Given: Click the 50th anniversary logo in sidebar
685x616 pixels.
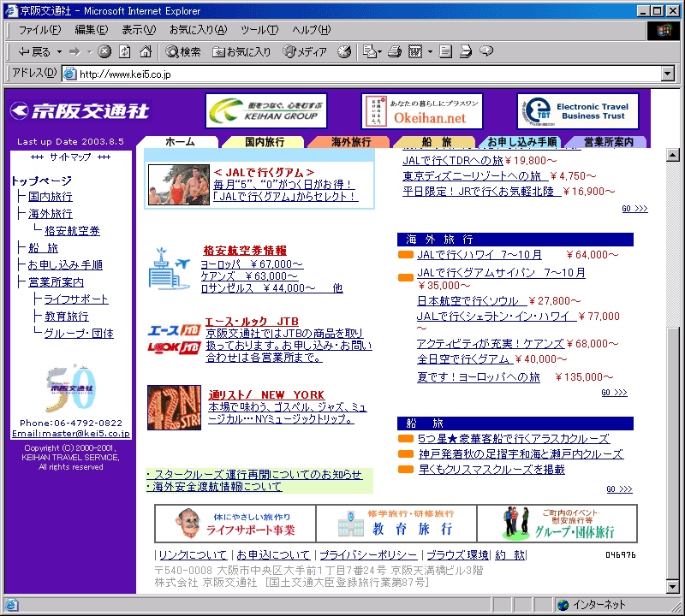Looking at the screenshot, I should click(x=70, y=388).
